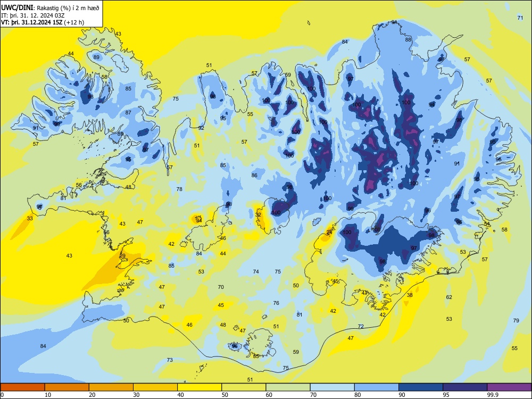
Task: Click the humidity value '78' on the map
Action: click(179, 189)
